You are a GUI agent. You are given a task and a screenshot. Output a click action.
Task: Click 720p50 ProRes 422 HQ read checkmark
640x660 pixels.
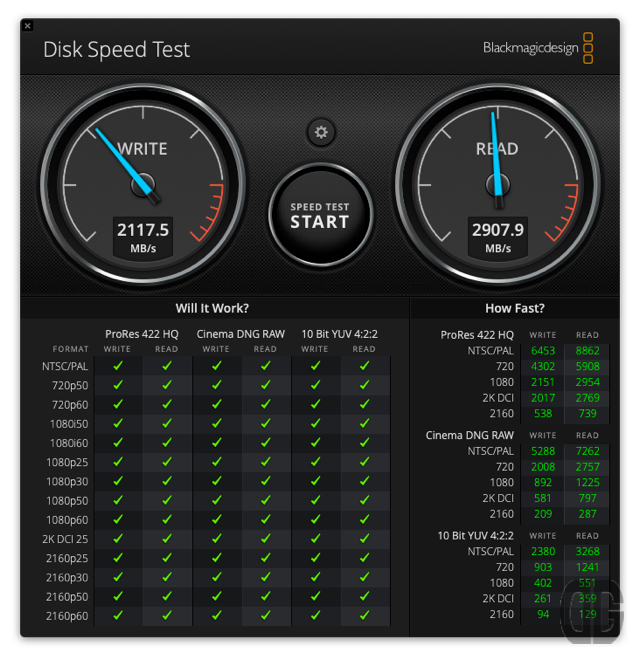[167, 385]
